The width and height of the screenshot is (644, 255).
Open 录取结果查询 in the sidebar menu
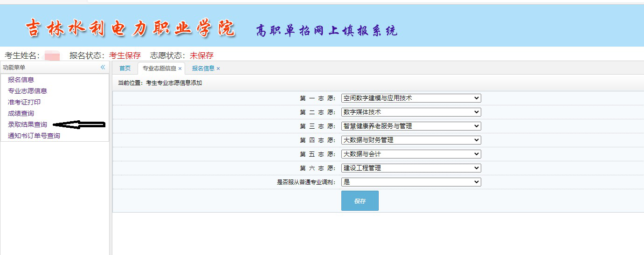28,124
